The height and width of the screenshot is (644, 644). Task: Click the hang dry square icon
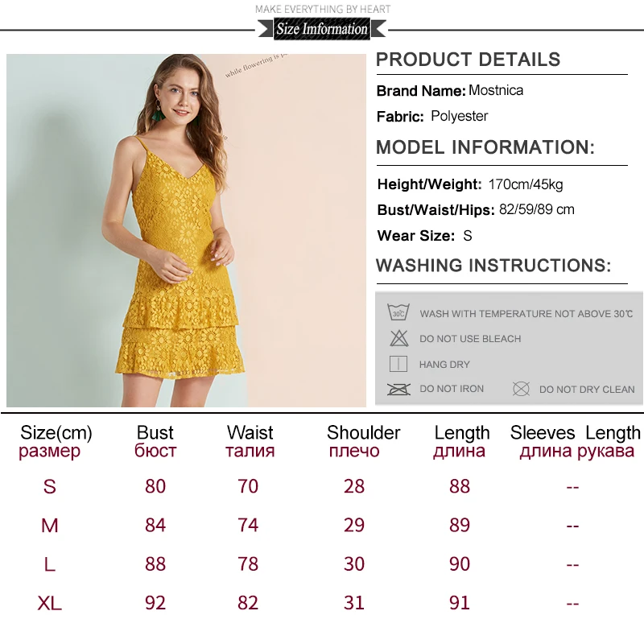tap(398, 364)
